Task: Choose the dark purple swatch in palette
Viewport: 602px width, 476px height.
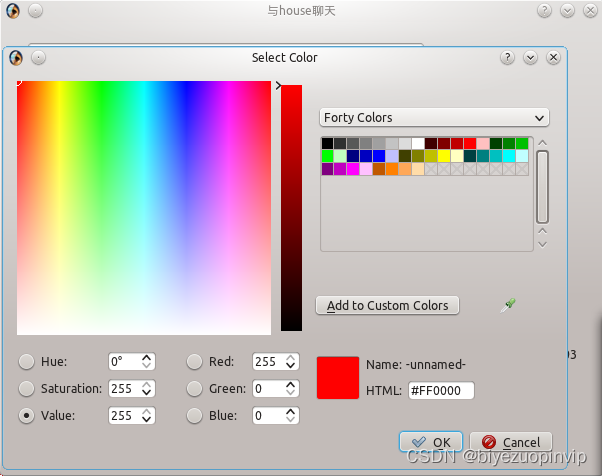Action: [x=327, y=169]
